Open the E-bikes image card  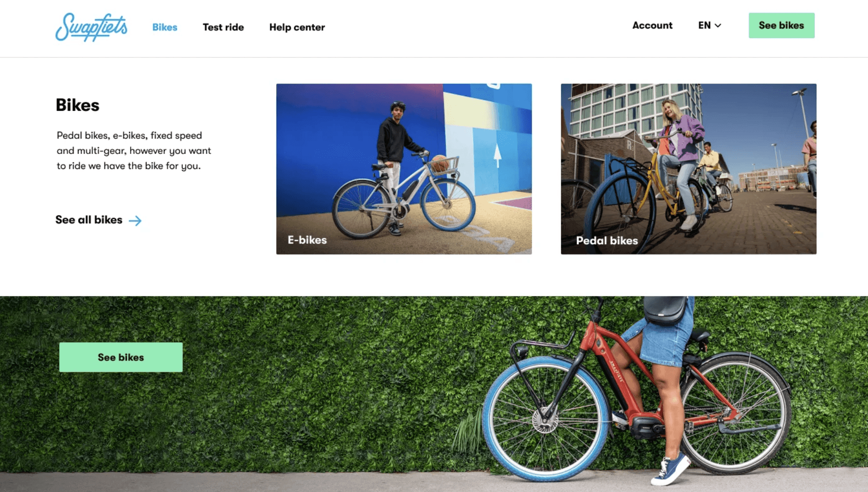coord(404,169)
